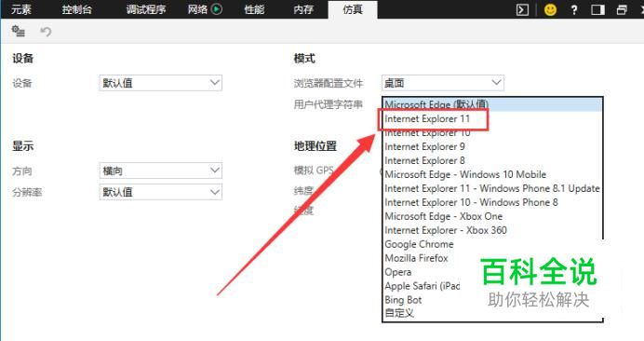Open help question mark icon
644x341 pixels.
click(x=574, y=9)
